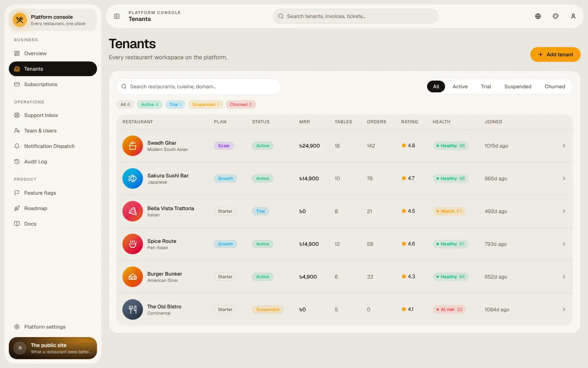Expand Burger Bunker row chevron
The image size is (588, 368).
point(564,277)
